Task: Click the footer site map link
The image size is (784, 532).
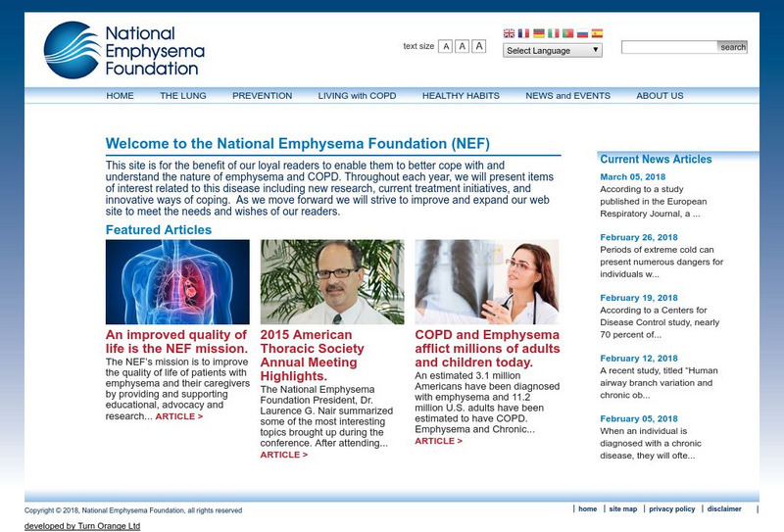Action: 623,509
